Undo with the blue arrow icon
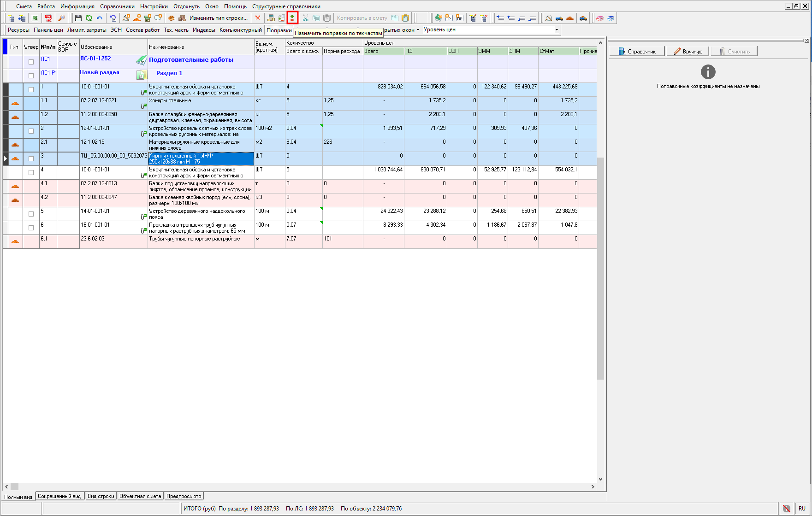 (x=100, y=18)
